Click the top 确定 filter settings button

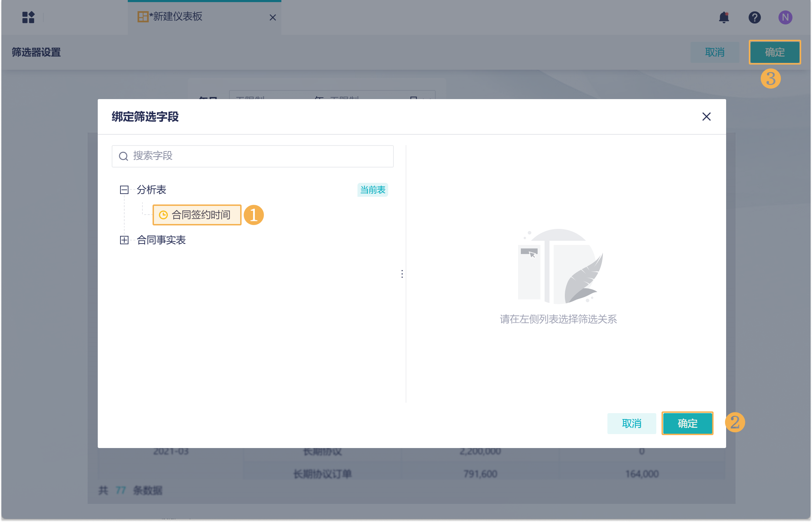(774, 52)
